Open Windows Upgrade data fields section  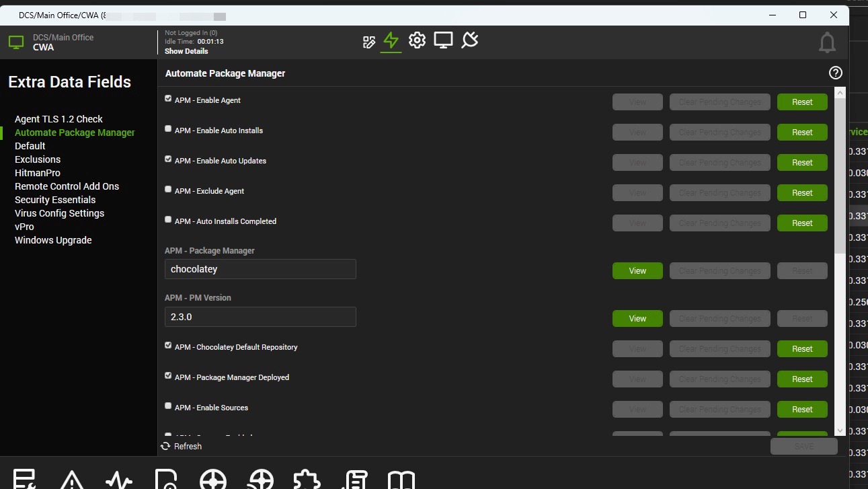click(53, 240)
